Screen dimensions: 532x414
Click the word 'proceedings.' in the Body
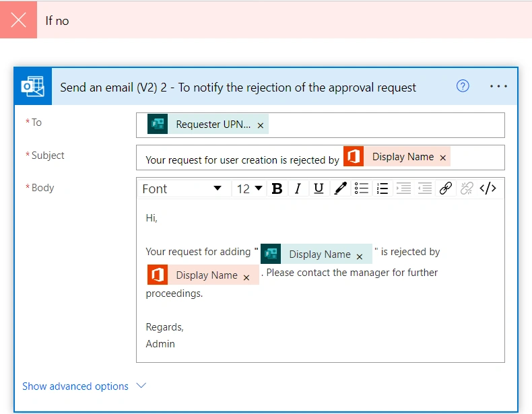pos(174,294)
